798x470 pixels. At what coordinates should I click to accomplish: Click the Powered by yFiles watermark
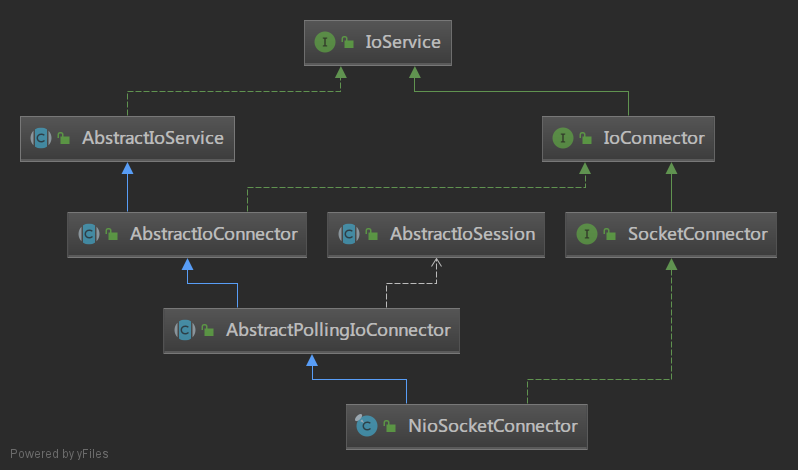point(59,454)
